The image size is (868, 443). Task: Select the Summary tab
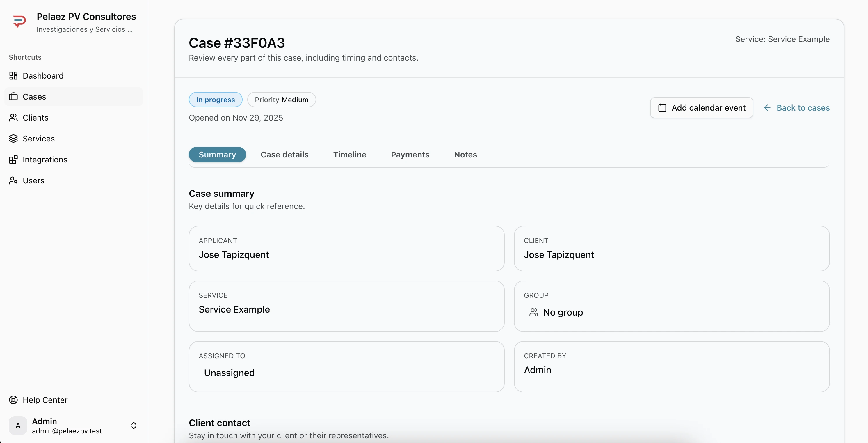[217, 154]
